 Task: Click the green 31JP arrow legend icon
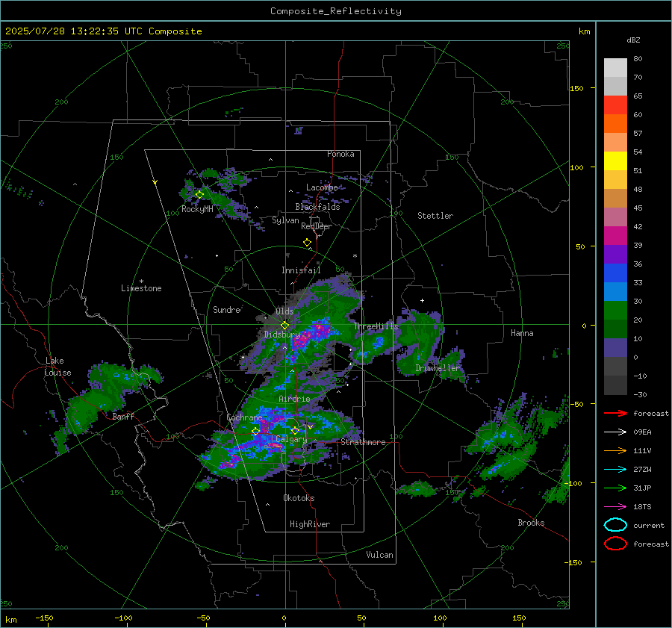(x=615, y=488)
